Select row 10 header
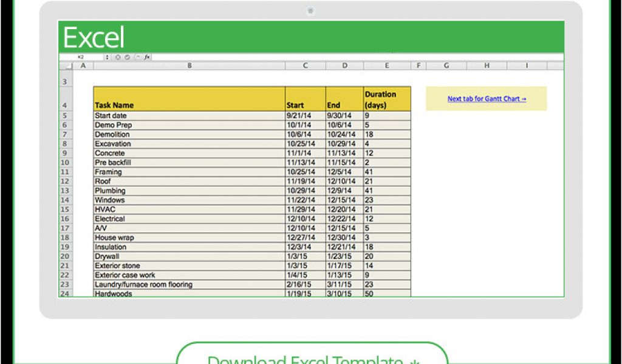This screenshot has width=622, height=364. 65,163
